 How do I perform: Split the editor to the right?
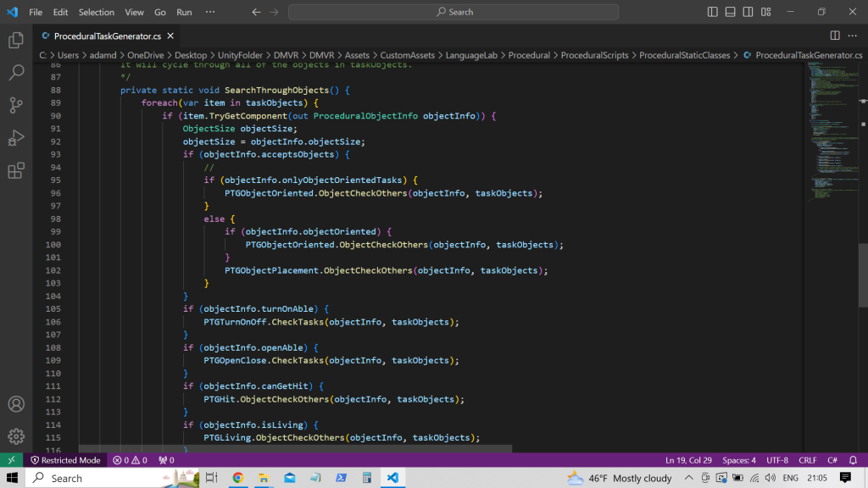[x=835, y=36]
